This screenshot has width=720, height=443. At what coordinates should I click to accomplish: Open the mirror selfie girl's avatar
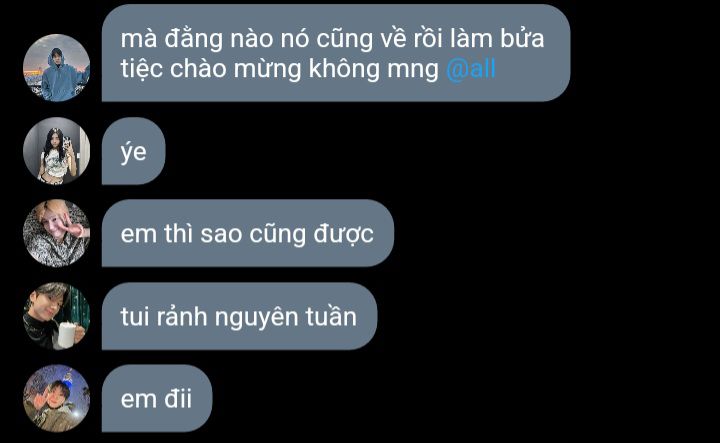pos(56,151)
